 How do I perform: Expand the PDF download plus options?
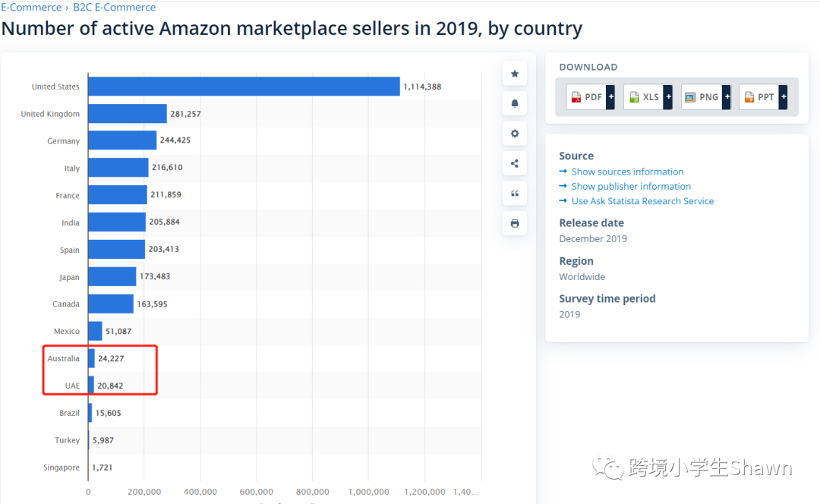point(610,97)
